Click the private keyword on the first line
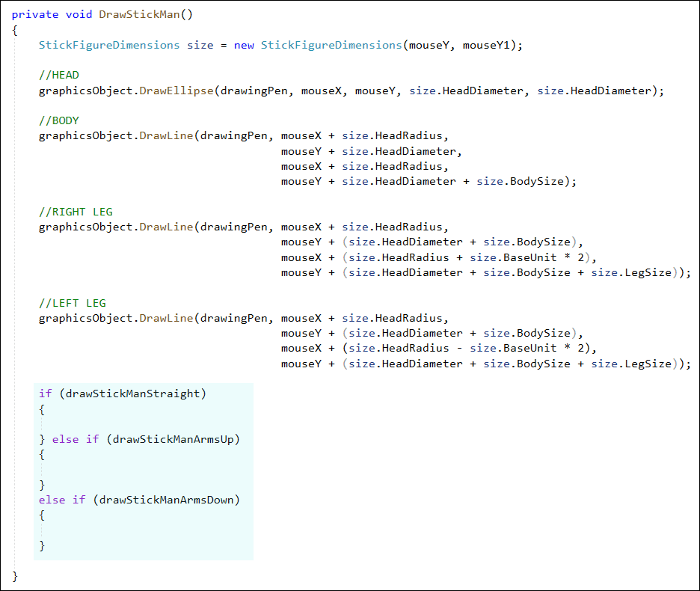700x591 pixels. pyautogui.click(x=35, y=15)
